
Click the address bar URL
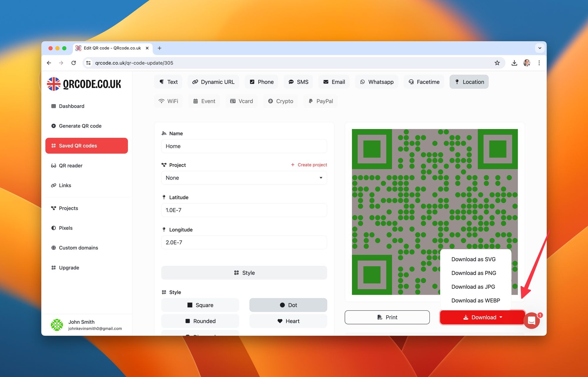(134, 63)
